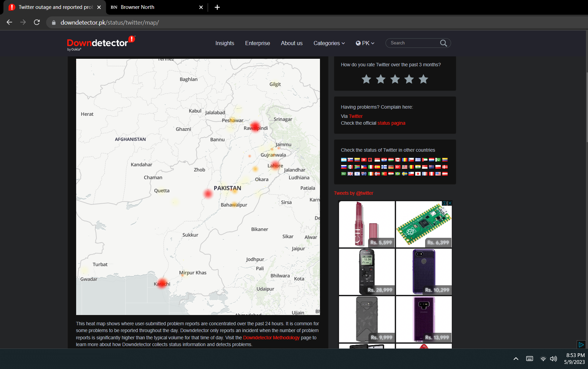The height and width of the screenshot is (369, 588).
Task: Select the Germany flag
Action: [x=391, y=167]
